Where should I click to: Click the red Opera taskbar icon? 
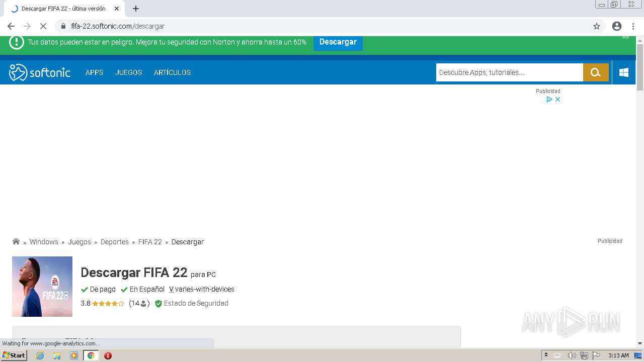(108, 355)
